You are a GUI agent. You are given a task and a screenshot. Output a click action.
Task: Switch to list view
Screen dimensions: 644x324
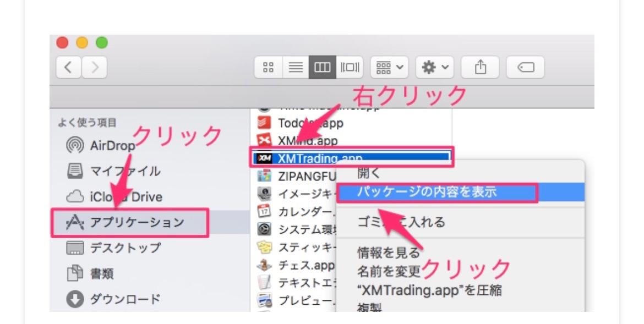[296, 67]
